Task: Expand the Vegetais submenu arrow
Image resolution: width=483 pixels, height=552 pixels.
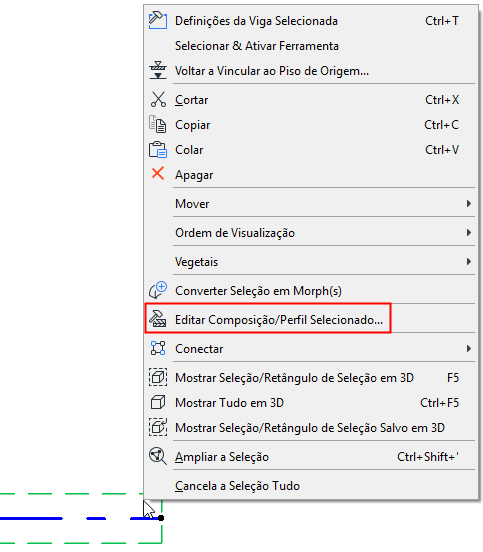Action: 469,261
